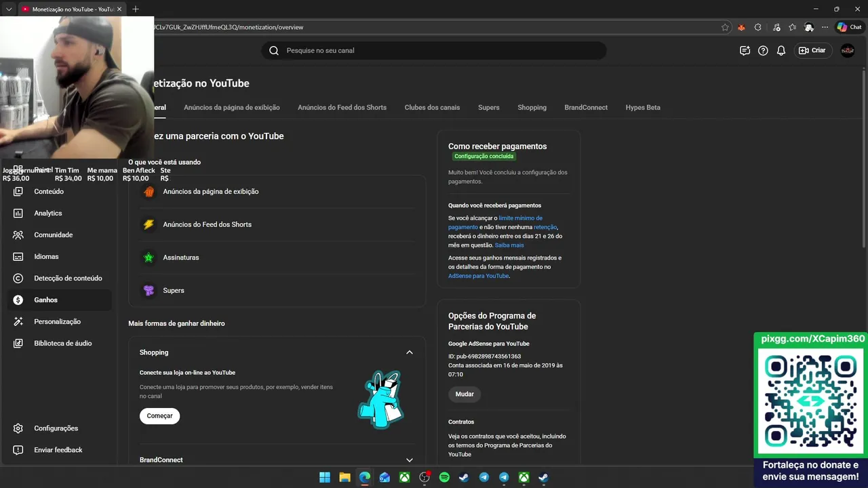This screenshot has width=868, height=488.
Task: Click the green star Assinaturas icon
Action: pos(149,258)
